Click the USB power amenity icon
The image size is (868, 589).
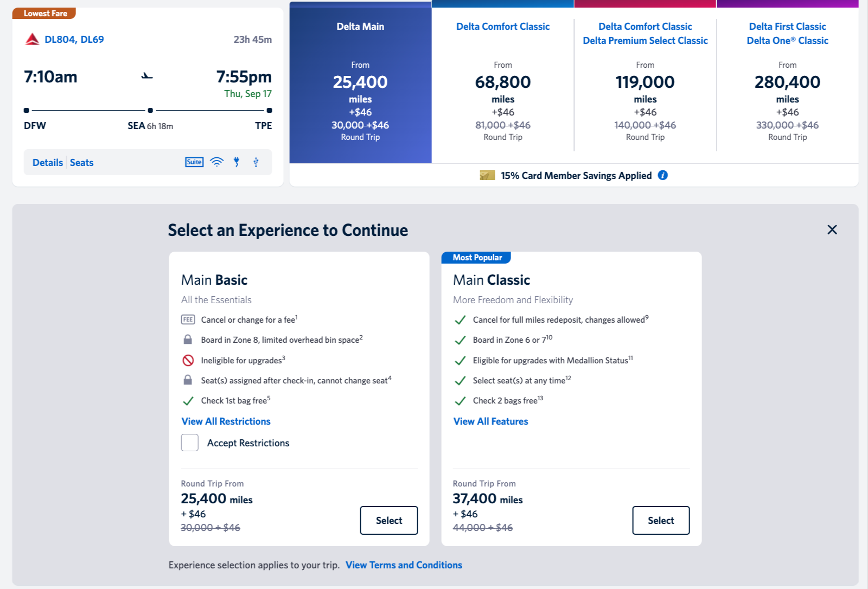[x=256, y=162]
